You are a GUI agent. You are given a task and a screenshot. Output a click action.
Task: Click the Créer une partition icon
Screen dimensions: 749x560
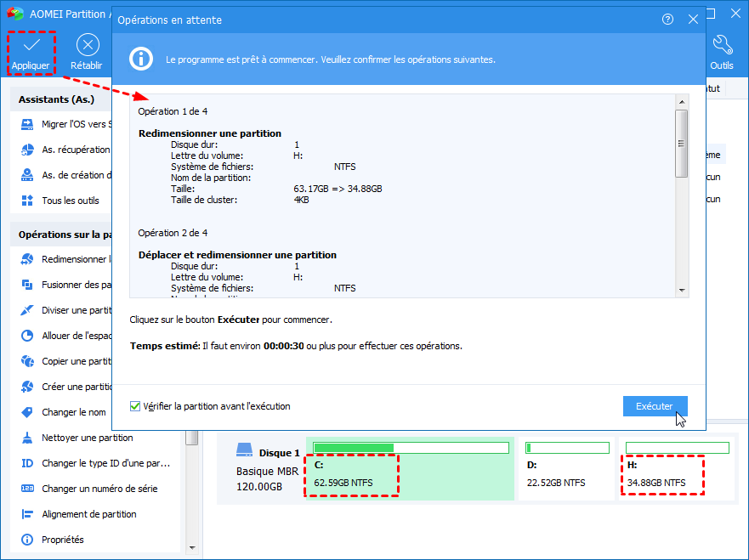click(x=27, y=387)
